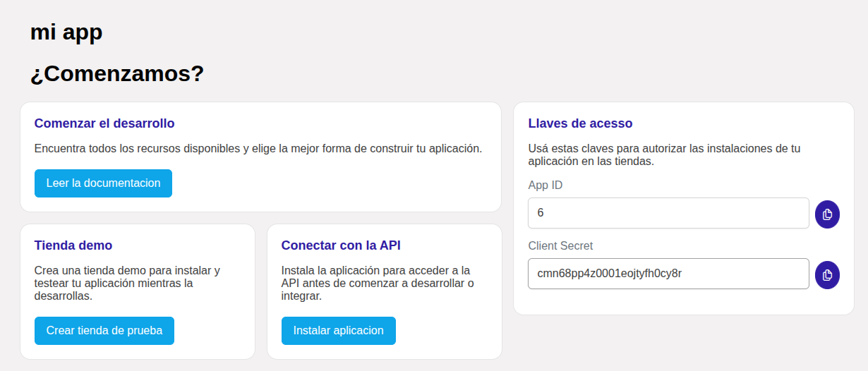The image size is (868, 371).
Task: Copy the Client Secret value
Action: (x=827, y=274)
